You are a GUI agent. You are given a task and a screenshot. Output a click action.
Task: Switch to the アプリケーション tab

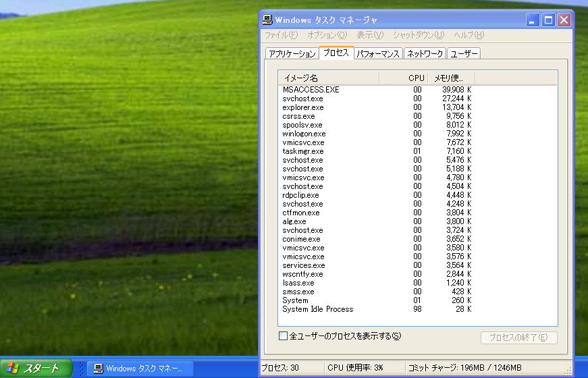(x=292, y=53)
